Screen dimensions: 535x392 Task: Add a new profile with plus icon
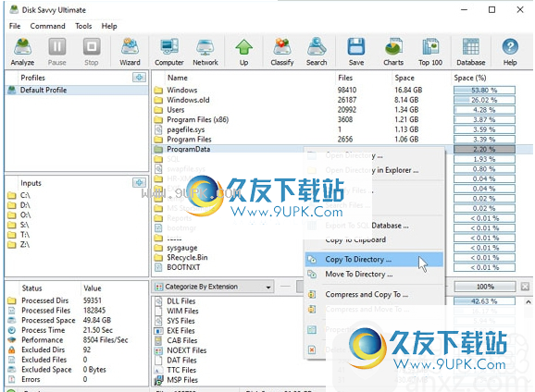(139, 78)
